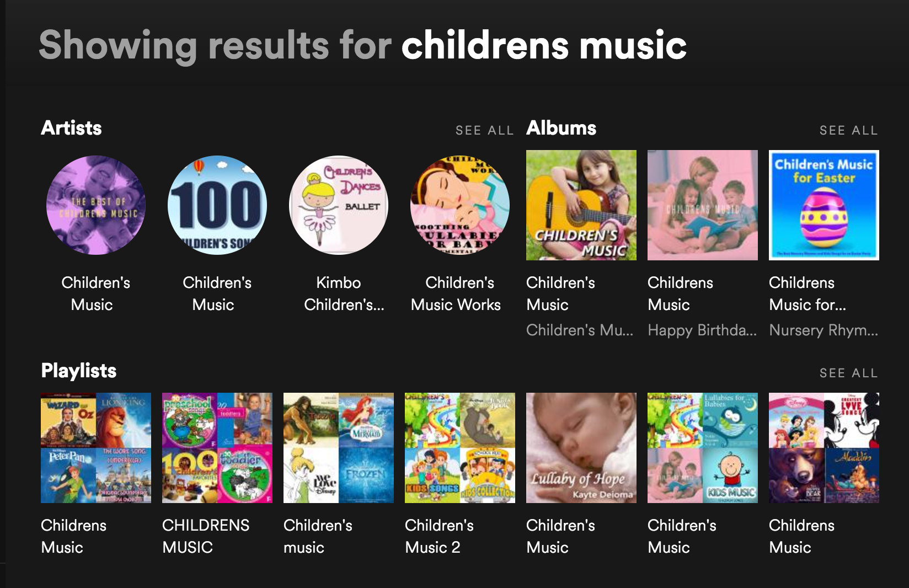Select the Preschool Songs playlist cover
The height and width of the screenshot is (588, 909).
click(217, 448)
